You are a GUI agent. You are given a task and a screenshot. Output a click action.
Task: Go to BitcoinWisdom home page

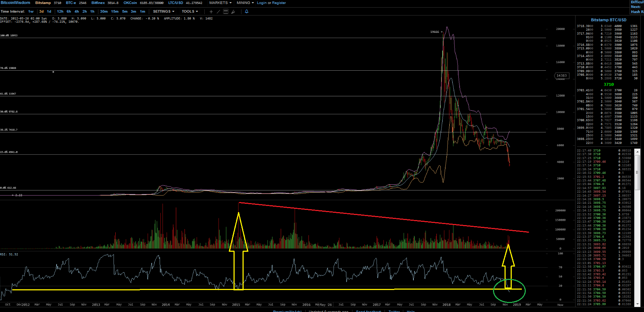click(15, 3)
